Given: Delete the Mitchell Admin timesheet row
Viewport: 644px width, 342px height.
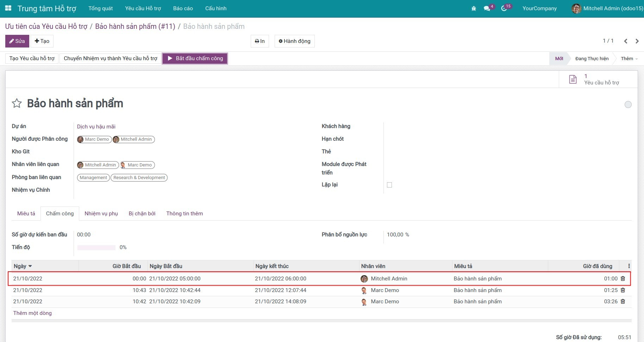Looking at the screenshot, I should click(x=623, y=279).
